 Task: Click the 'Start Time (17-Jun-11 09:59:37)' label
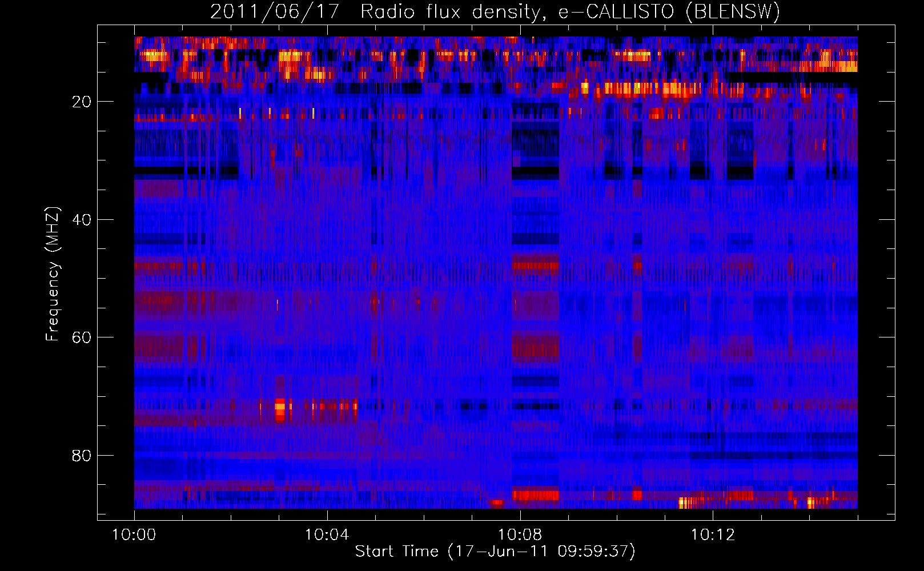[495, 552]
